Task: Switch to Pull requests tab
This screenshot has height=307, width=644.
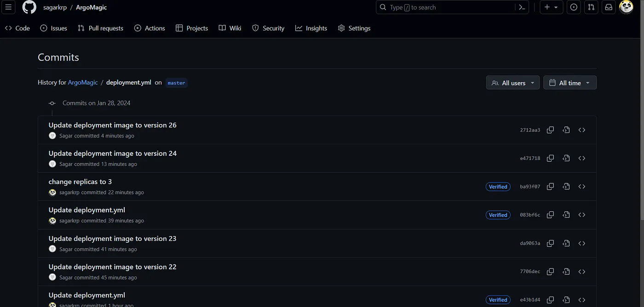Action: (100, 28)
